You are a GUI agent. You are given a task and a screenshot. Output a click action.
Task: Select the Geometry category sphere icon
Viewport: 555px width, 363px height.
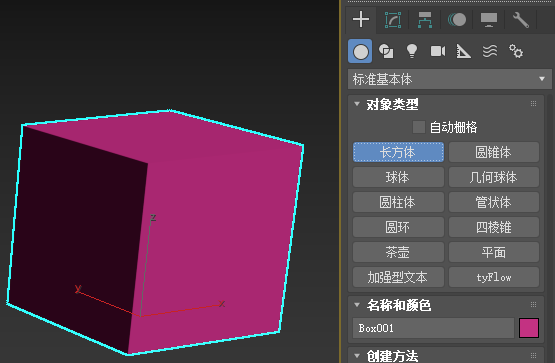tap(360, 51)
